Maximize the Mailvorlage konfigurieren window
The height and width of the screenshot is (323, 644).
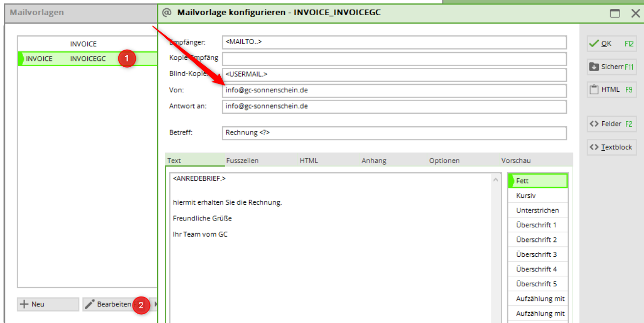[x=615, y=13]
